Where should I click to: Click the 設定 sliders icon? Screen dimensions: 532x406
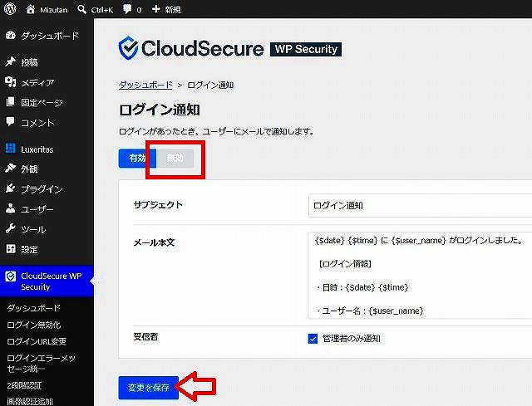click(x=11, y=249)
